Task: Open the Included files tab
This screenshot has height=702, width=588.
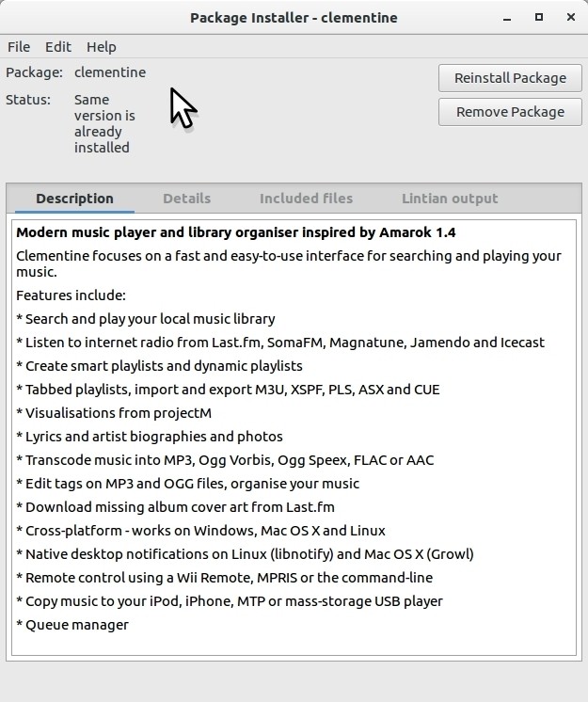Action: 306,199
